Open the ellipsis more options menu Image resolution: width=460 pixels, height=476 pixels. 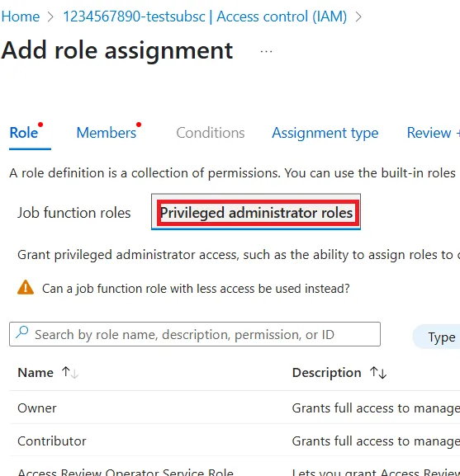click(266, 52)
